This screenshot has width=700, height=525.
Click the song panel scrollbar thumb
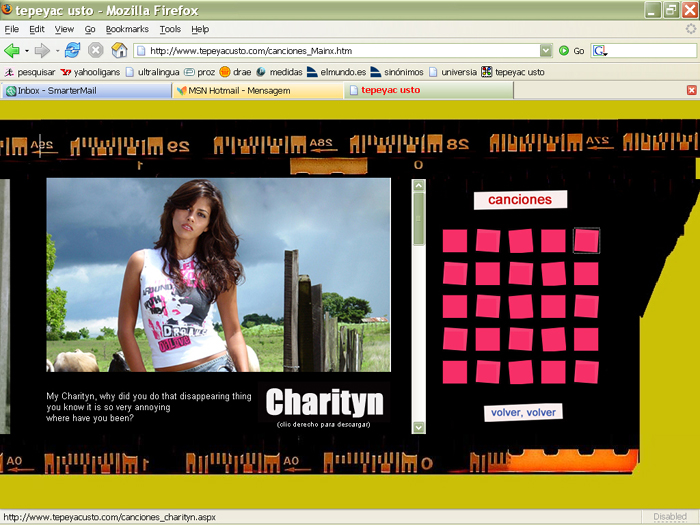click(x=418, y=219)
